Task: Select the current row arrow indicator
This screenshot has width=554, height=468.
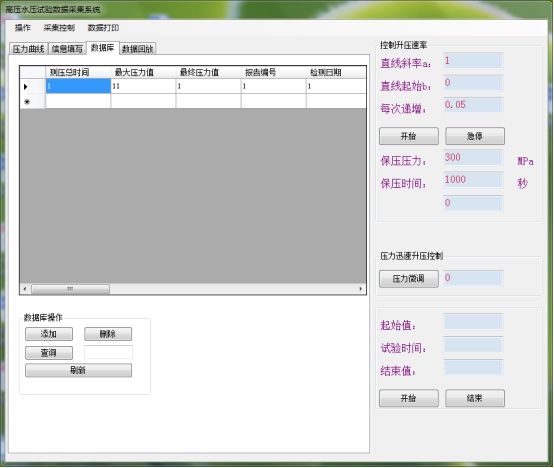Action: click(x=25, y=87)
